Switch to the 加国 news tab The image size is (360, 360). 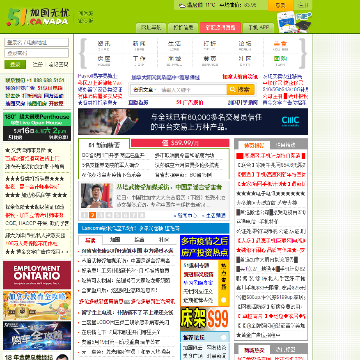[115, 240]
